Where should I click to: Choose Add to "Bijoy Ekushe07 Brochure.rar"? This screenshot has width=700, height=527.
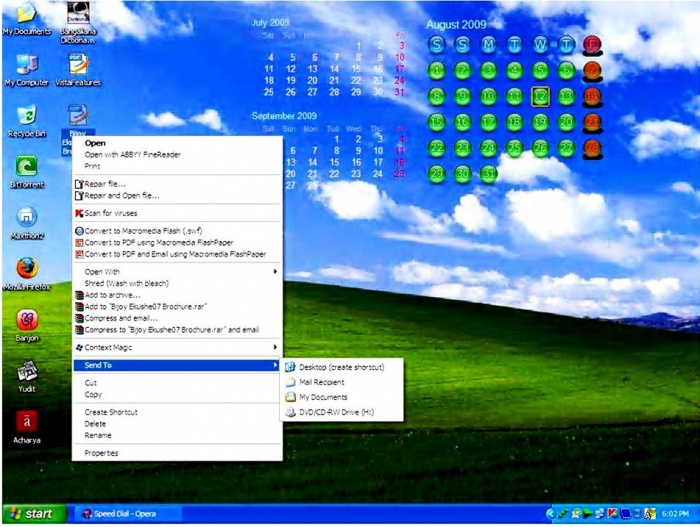(x=177, y=307)
